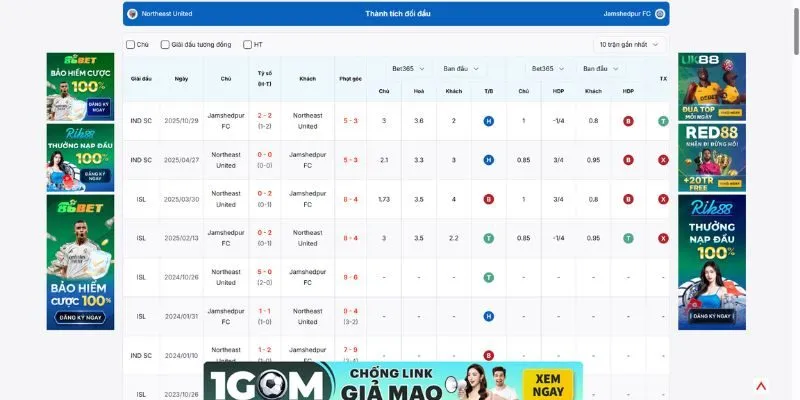Click red X badge in 2025/03/30 row
800x400 pixels.
point(663,199)
